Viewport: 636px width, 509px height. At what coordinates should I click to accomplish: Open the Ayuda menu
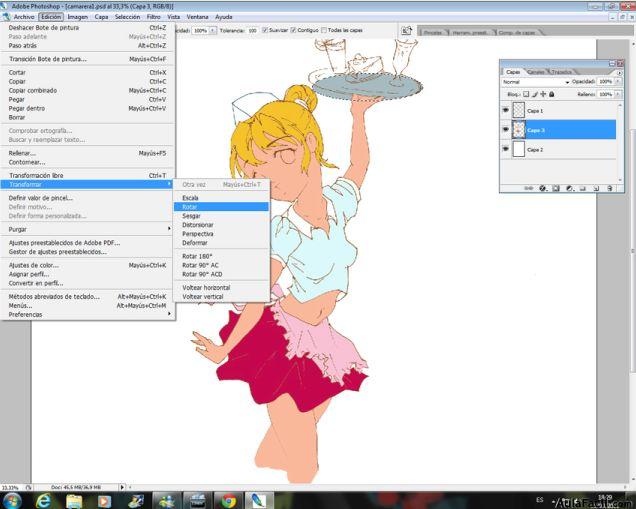[223, 17]
